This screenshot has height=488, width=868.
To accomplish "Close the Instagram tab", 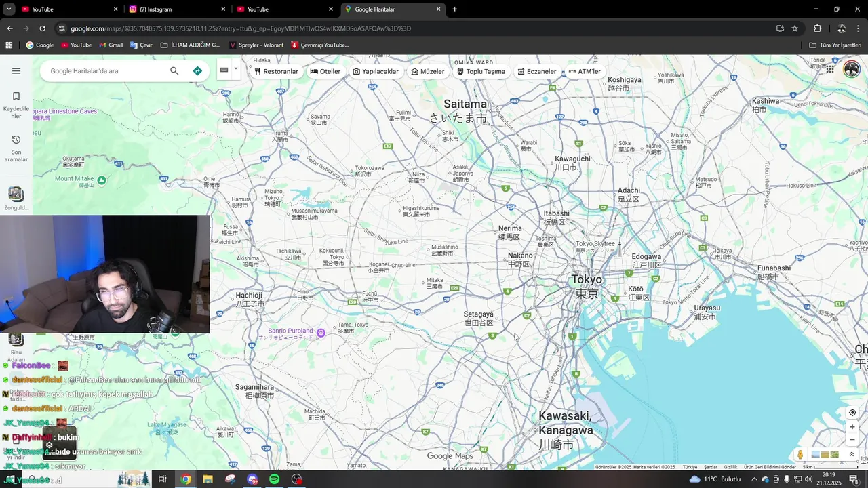I will click(223, 9).
